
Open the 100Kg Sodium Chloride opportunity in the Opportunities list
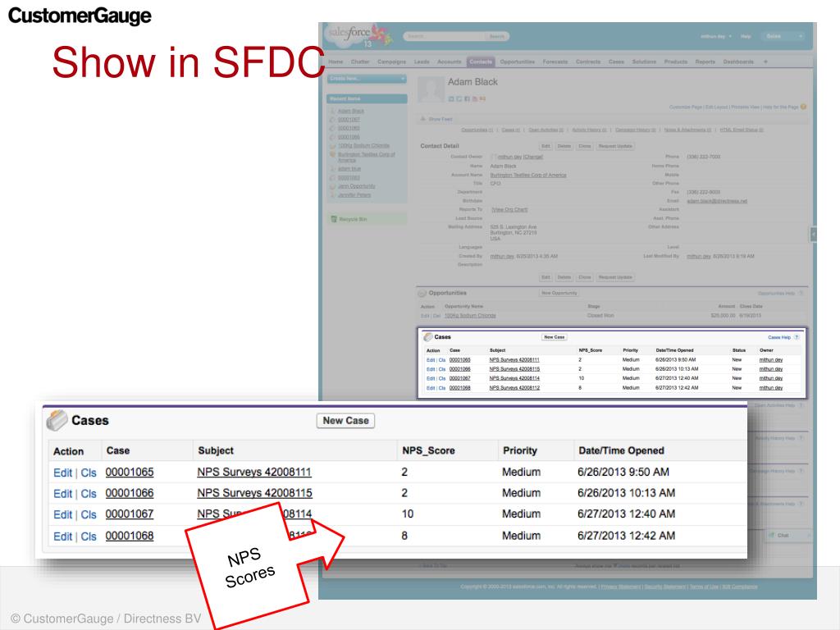pos(470,316)
